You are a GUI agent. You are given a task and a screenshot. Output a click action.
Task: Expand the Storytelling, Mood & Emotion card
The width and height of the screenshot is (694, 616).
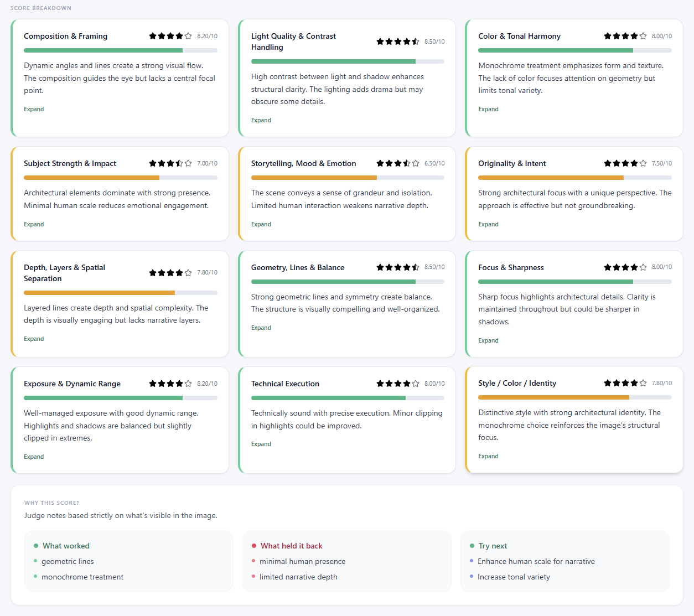[261, 224]
